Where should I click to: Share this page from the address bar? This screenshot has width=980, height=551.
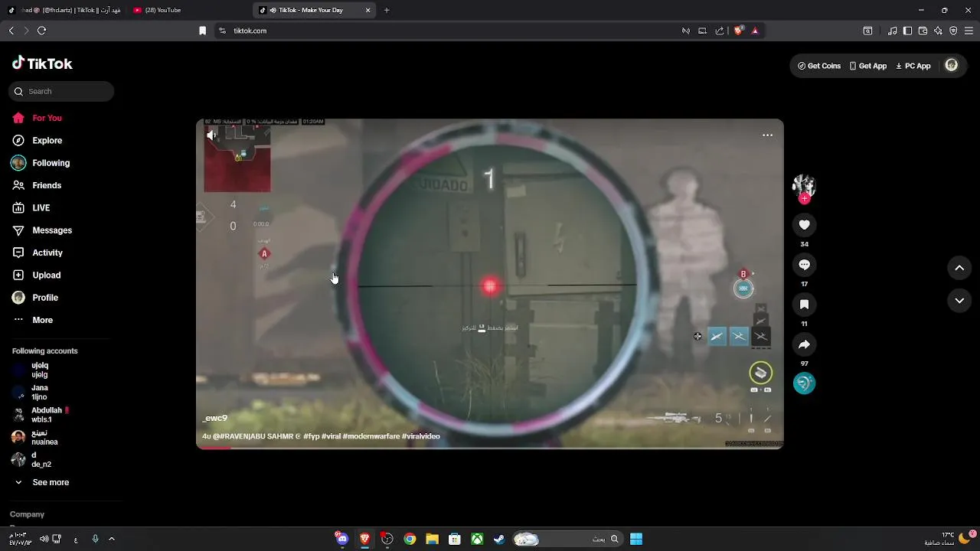click(x=720, y=31)
